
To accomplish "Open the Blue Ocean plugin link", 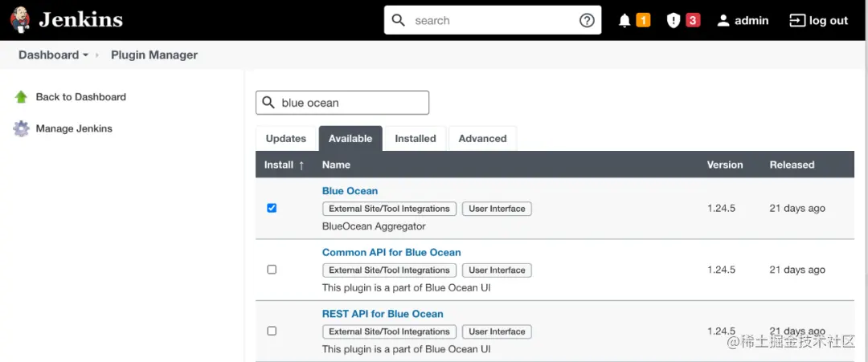I will click(x=350, y=191).
